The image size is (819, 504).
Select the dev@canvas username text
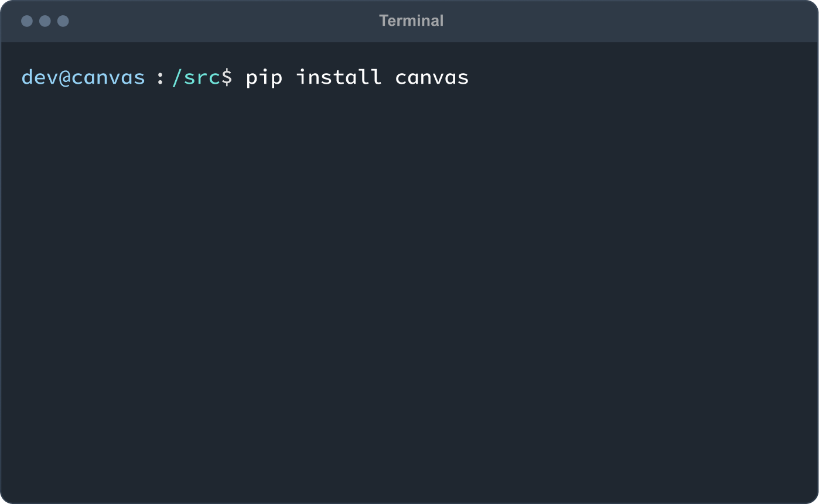pos(82,77)
